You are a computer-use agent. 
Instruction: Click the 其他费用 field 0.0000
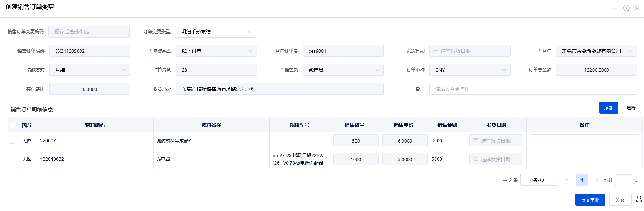coord(90,89)
